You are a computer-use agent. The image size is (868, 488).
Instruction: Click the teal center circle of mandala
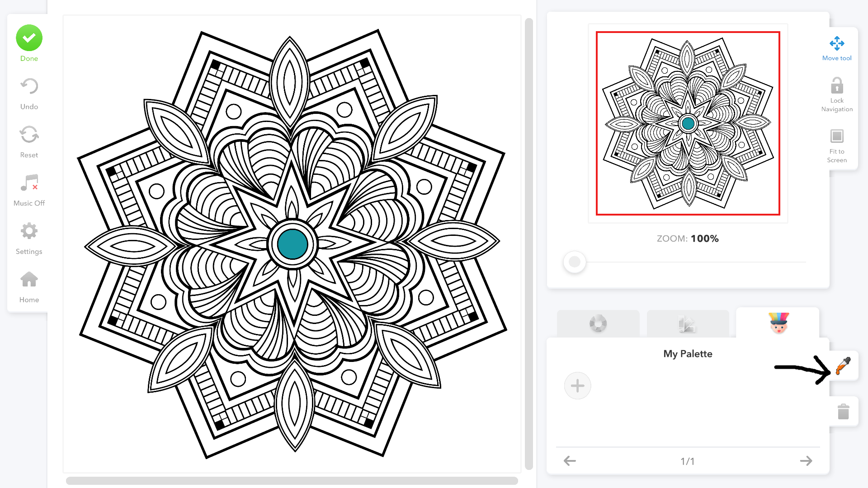(x=292, y=244)
